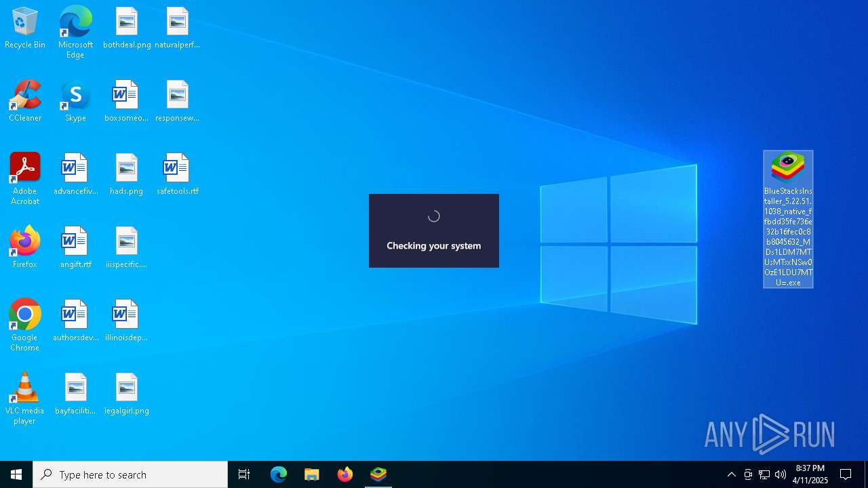Screen dimensions: 868x488
Task: Open Firefox from the taskbar
Action: click(345, 474)
